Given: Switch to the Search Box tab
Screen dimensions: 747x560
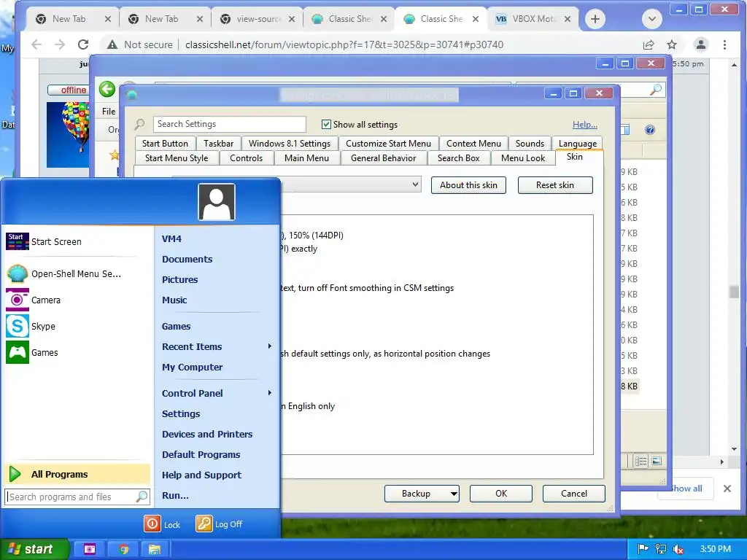Looking at the screenshot, I should [459, 158].
